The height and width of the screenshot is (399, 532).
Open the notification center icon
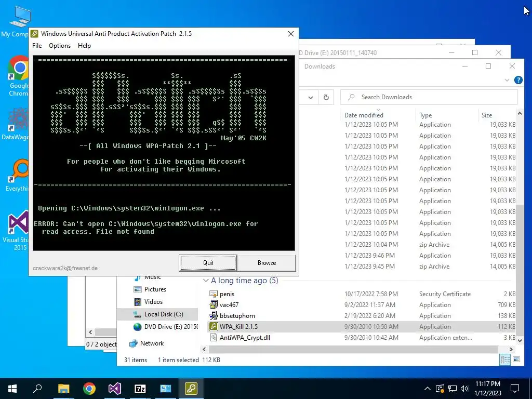coord(515,389)
